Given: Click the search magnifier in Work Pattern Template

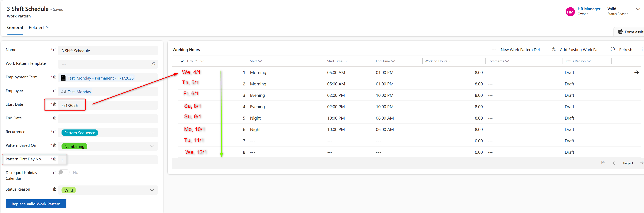Looking at the screenshot, I should [153, 64].
